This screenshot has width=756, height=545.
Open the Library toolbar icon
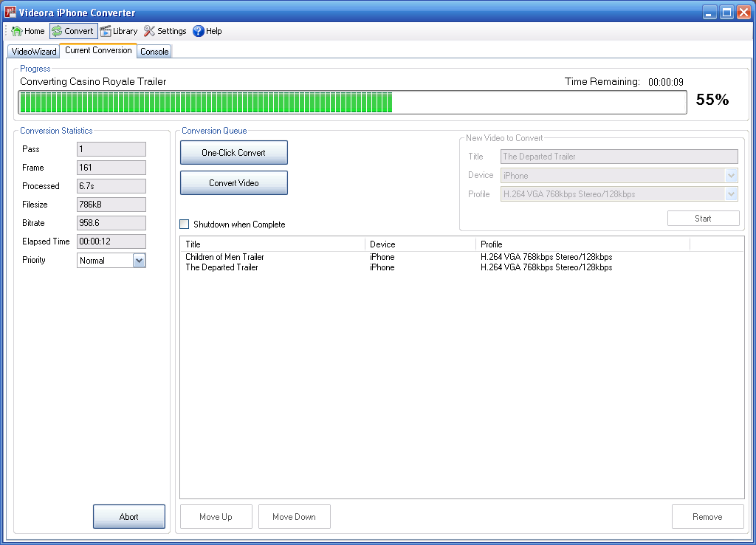(106, 31)
